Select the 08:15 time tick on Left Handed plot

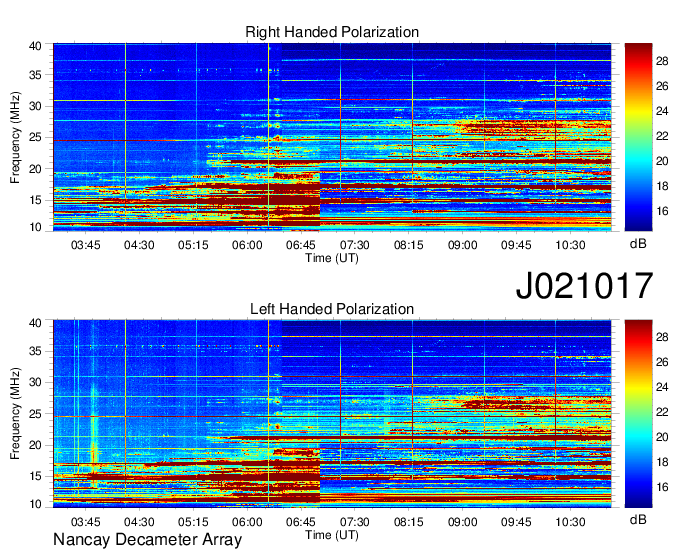(x=409, y=522)
